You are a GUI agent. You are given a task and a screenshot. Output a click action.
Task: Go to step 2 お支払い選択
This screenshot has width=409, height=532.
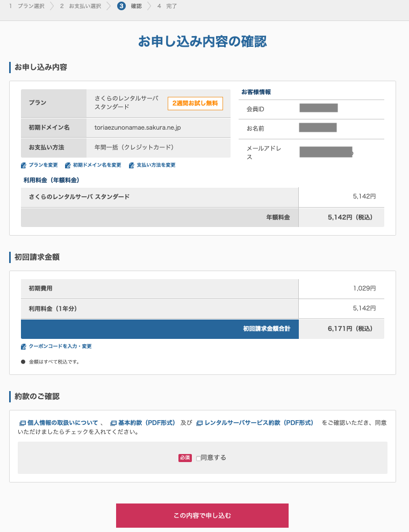[81, 6]
